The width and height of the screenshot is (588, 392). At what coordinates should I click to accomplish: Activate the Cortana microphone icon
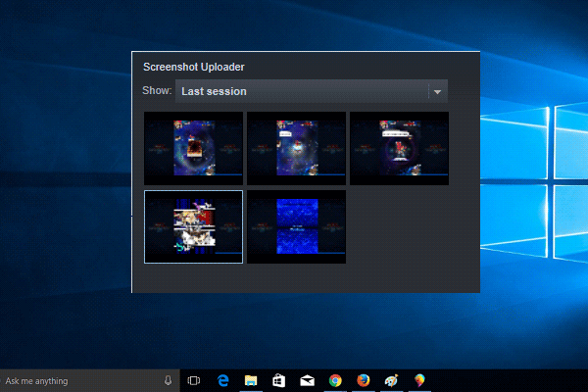pos(169,380)
